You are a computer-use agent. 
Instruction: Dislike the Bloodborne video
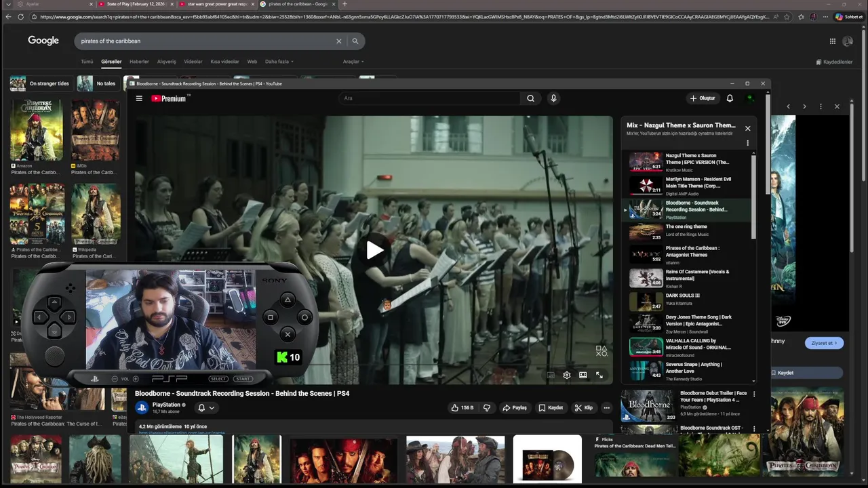click(x=486, y=408)
